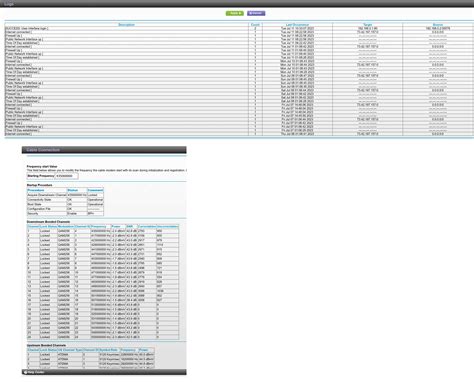Click the Acquire Downstream Channel row label
The height and width of the screenshot is (386, 474).
(x=47, y=195)
